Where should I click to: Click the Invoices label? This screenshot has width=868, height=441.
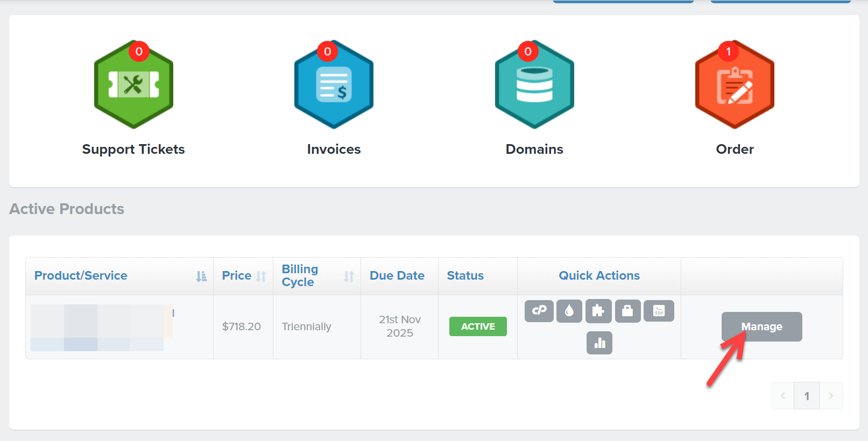tap(334, 150)
